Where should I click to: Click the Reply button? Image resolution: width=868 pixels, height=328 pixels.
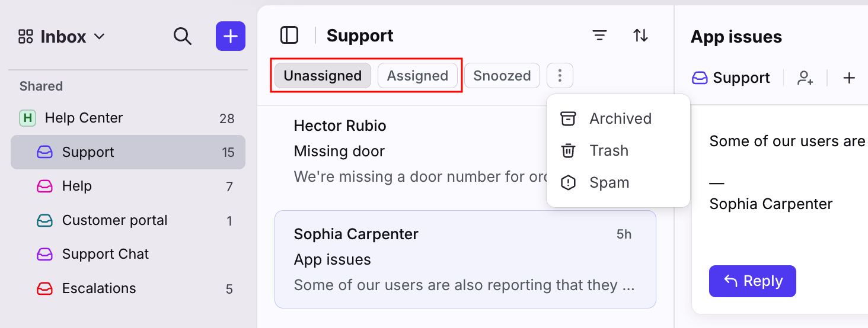[752, 281]
